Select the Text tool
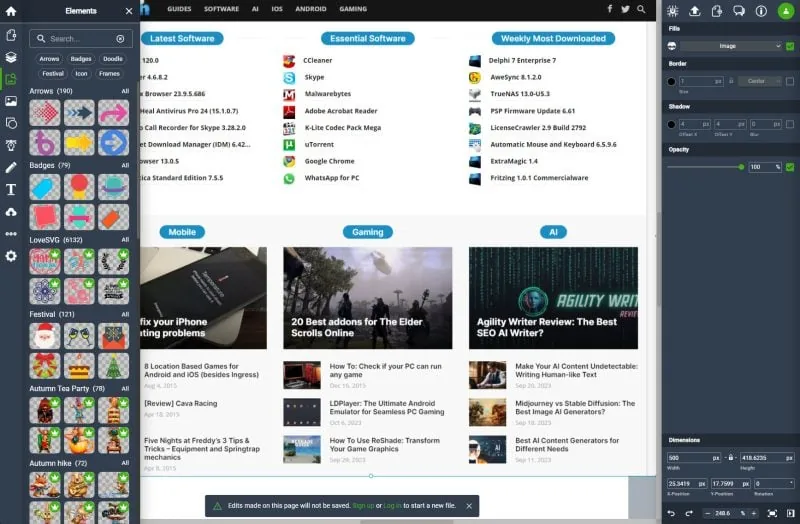 click(11, 190)
